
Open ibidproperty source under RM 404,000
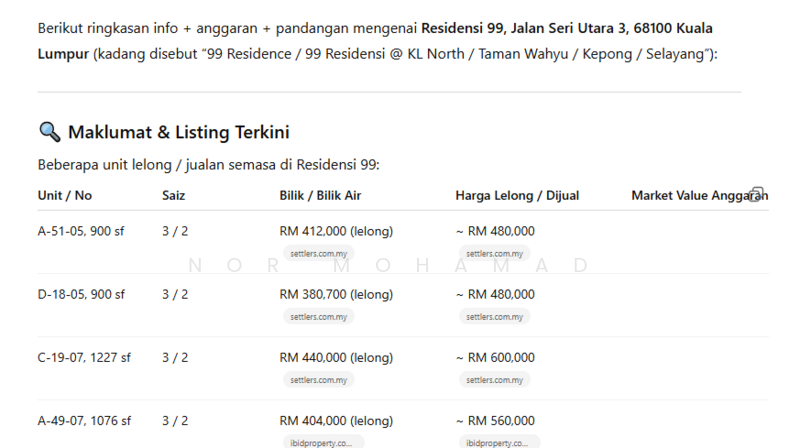[322, 442]
